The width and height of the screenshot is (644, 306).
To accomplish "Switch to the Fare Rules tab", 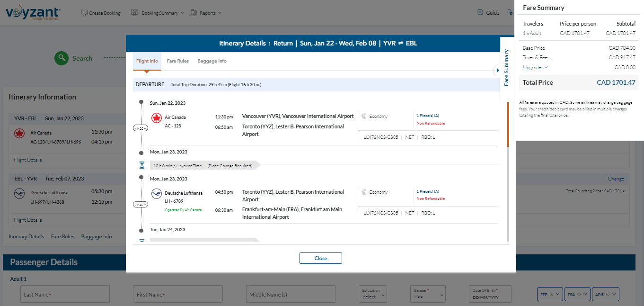I will click(x=178, y=61).
